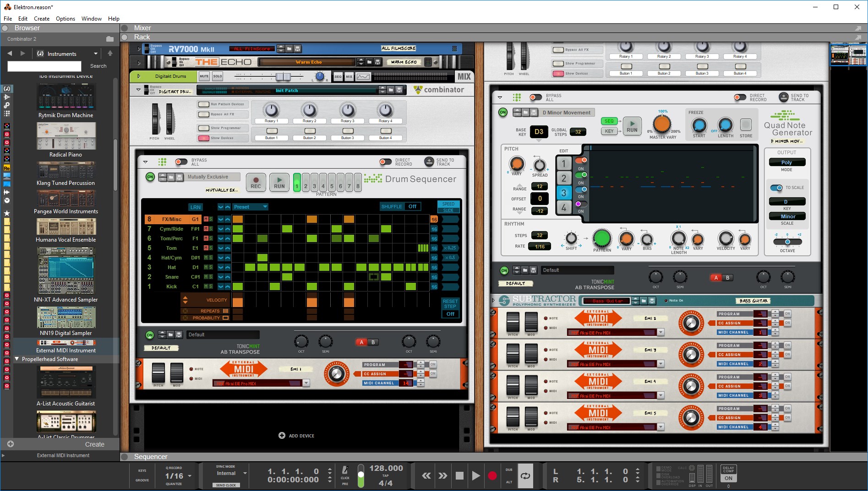This screenshot has height=491, width=868.
Task: Toggle Delay Comp ON button
Action: pyautogui.click(x=728, y=478)
